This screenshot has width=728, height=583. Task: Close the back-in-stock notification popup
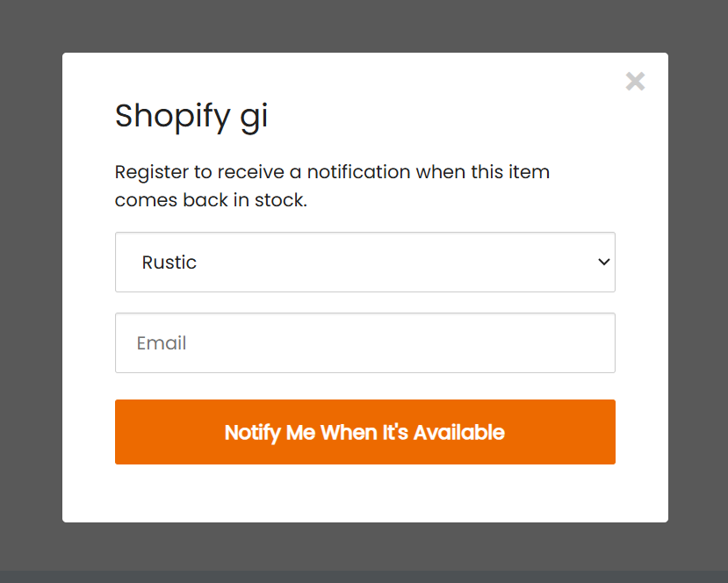click(x=635, y=82)
